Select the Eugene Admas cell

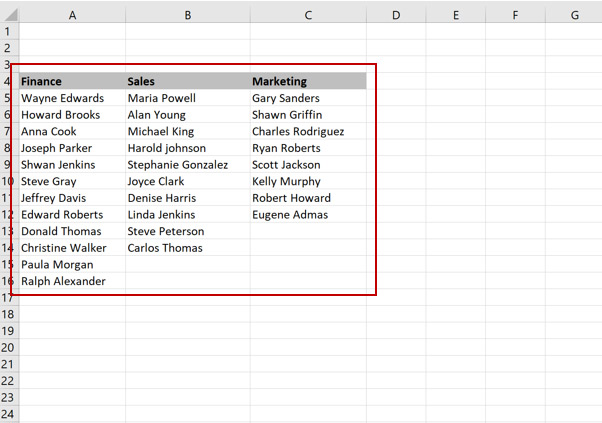pos(308,215)
